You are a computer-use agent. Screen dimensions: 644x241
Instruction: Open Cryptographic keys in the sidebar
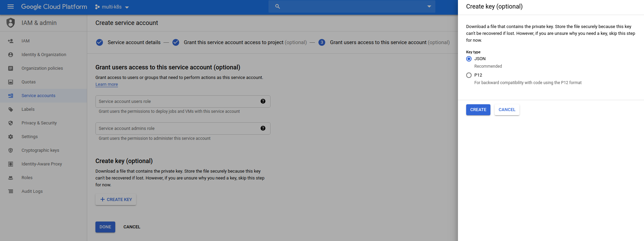[43, 150]
